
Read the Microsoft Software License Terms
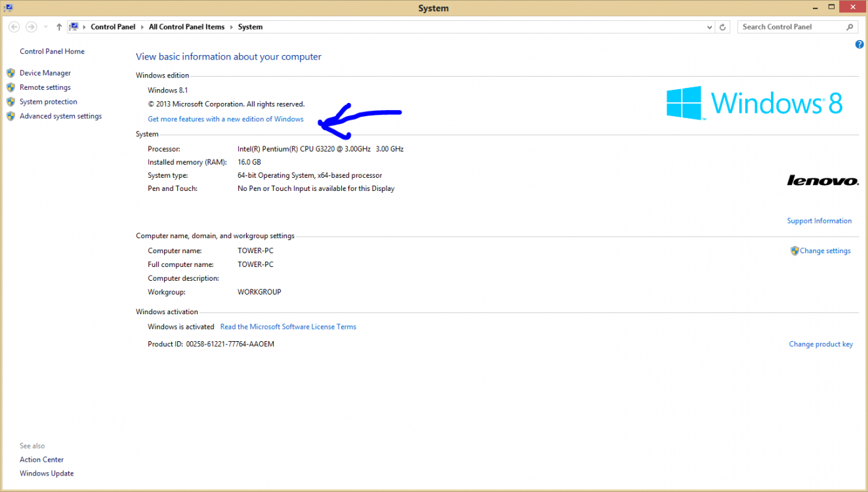[x=288, y=327]
